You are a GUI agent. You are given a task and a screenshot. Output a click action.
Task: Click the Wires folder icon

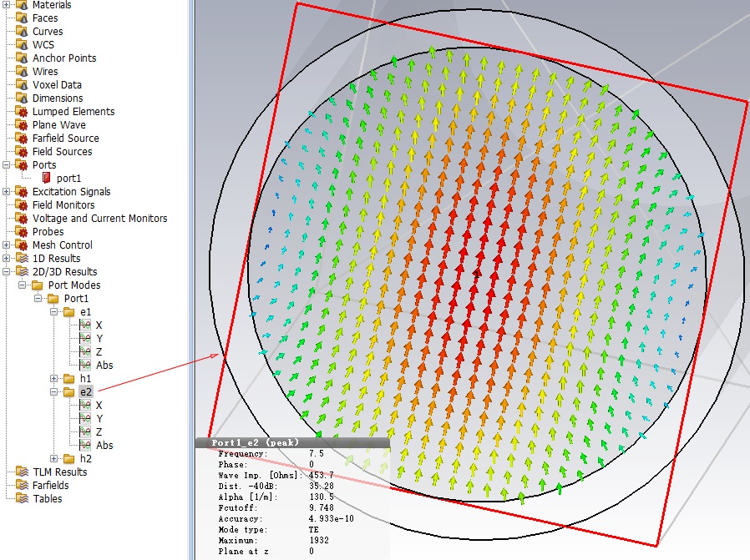22,72
